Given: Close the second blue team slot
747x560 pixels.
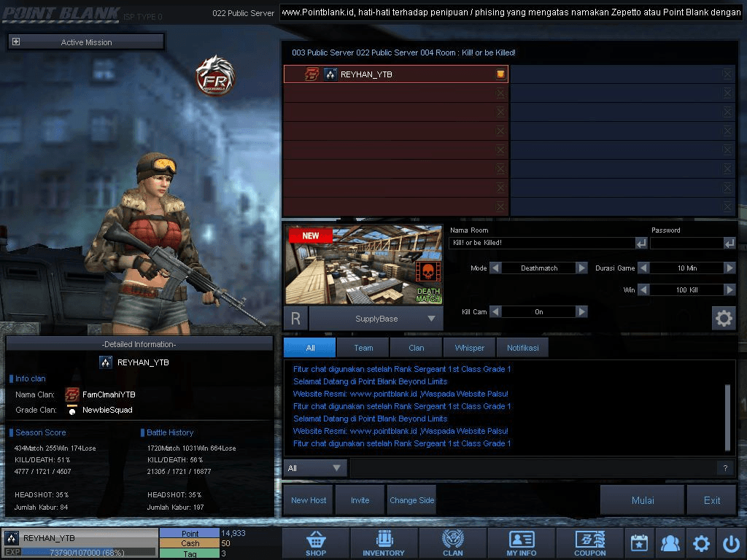Looking at the screenshot, I should (727, 93).
